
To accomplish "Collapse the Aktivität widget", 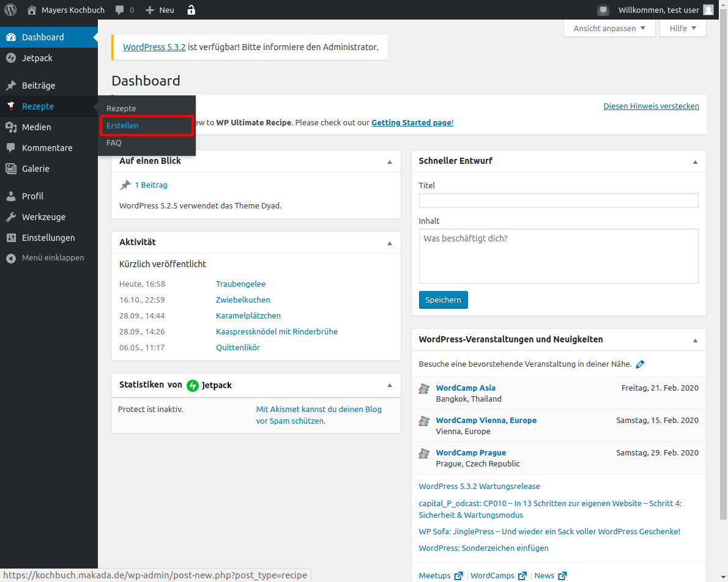I will [x=390, y=243].
